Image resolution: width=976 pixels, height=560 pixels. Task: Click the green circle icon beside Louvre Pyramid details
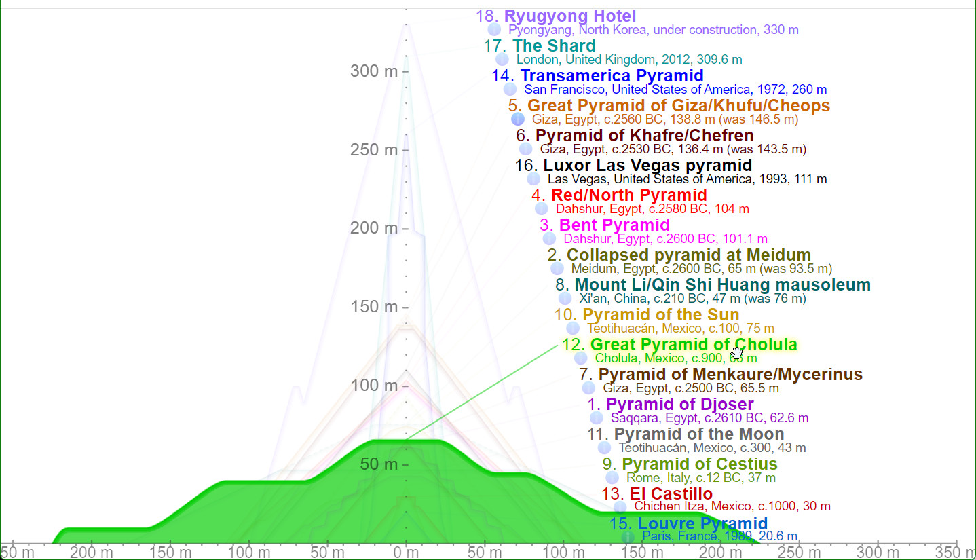[x=628, y=537]
